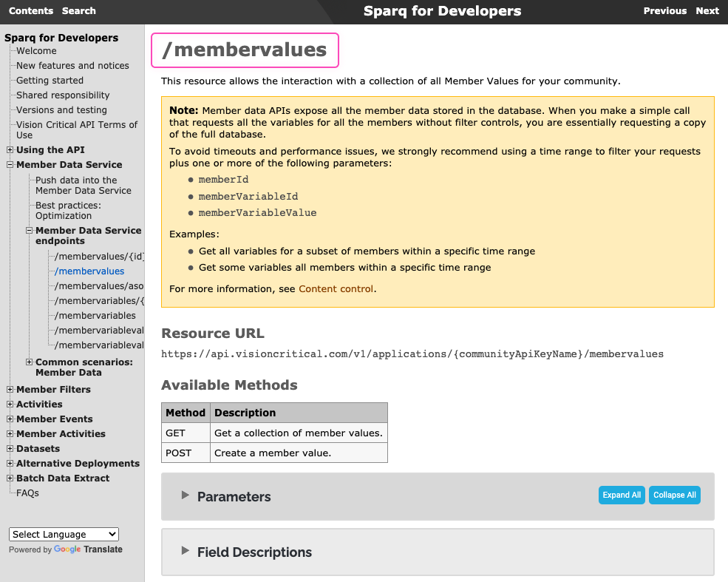The width and height of the screenshot is (728, 582).
Task: Switch to the Contents tab
Action: pyautogui.click(x=31, y=11)
